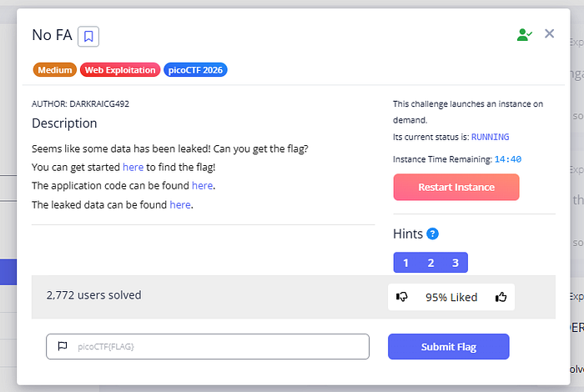584x392 pixels.
Task: Click the green solved-user status icon
Action: coord(525,35)
